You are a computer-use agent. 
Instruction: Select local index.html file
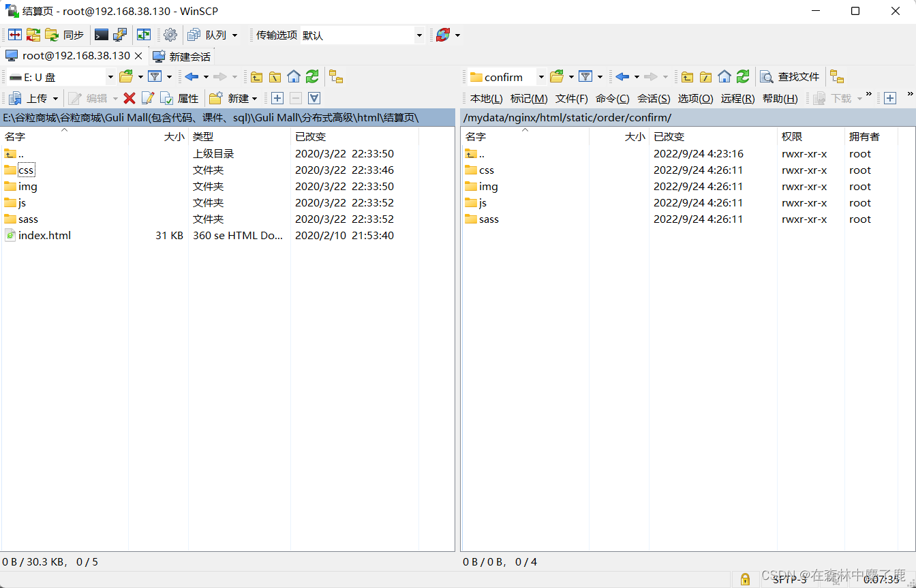[x=44, y=236]
